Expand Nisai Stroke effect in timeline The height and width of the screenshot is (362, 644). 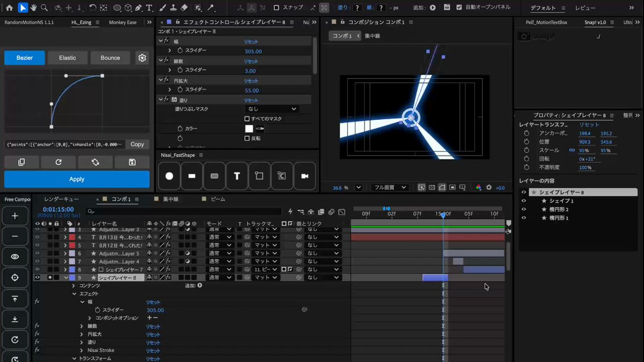82,350
